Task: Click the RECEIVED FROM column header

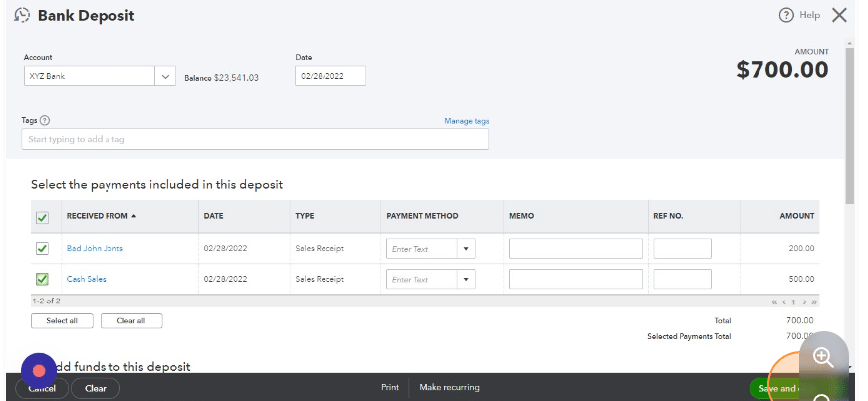Action: tap(97, 216)
